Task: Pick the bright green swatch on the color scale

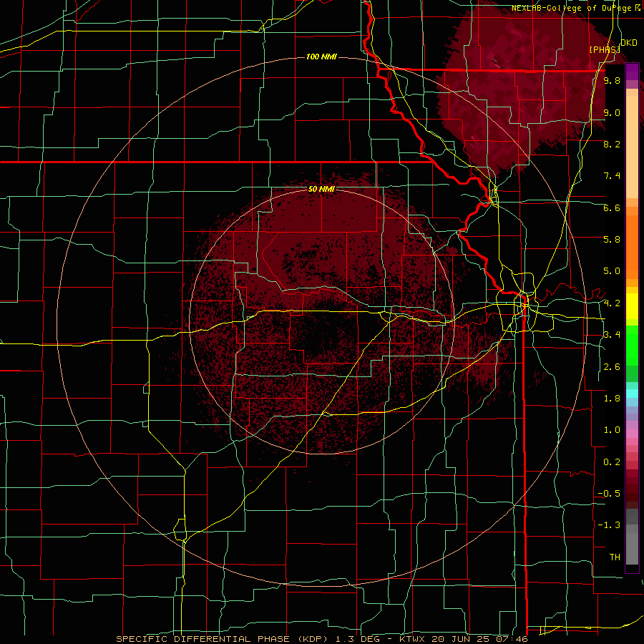Action: 632,351
